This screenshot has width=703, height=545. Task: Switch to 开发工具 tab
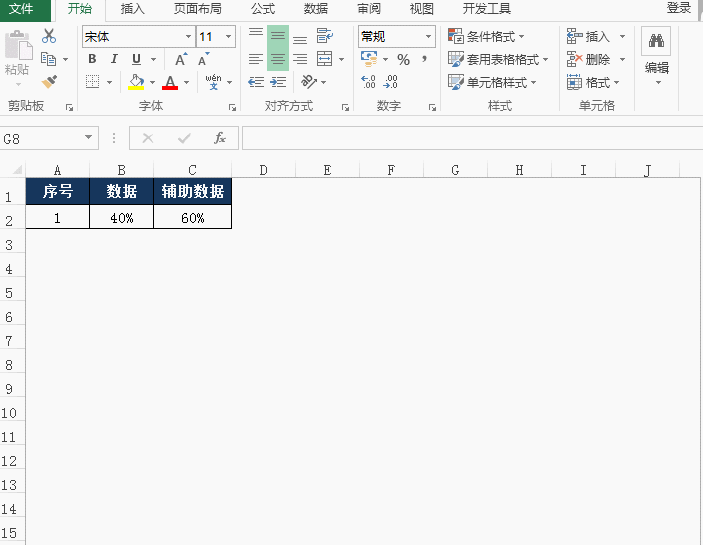(x=487, y=9)
